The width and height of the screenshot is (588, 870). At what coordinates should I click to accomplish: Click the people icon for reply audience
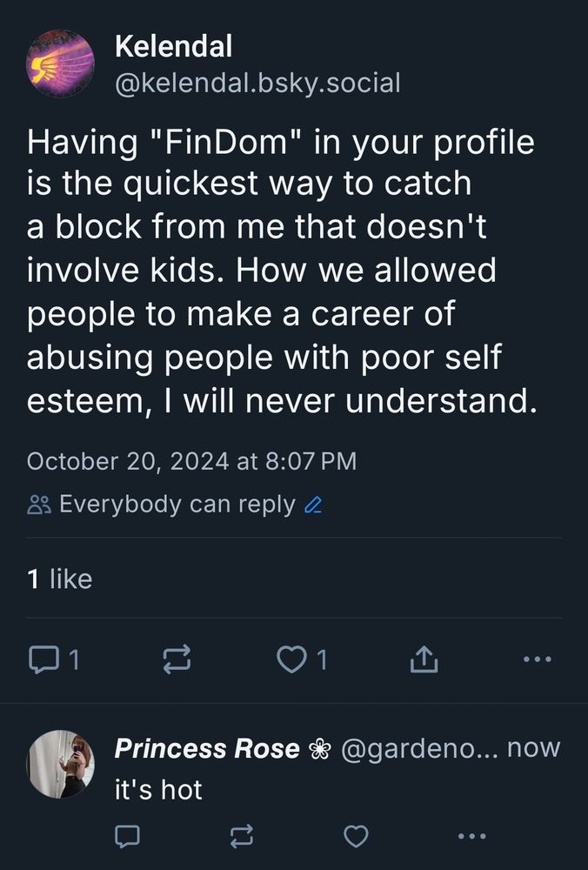click(x=39, y=505)
